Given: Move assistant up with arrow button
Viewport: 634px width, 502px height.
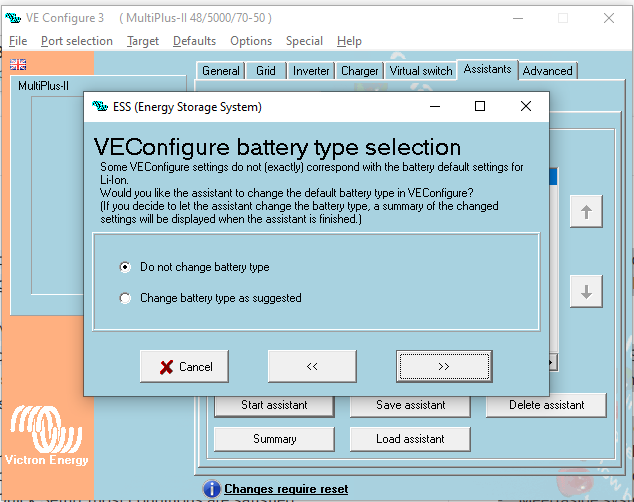Looking at the screenshot, I should coord(586,212).
